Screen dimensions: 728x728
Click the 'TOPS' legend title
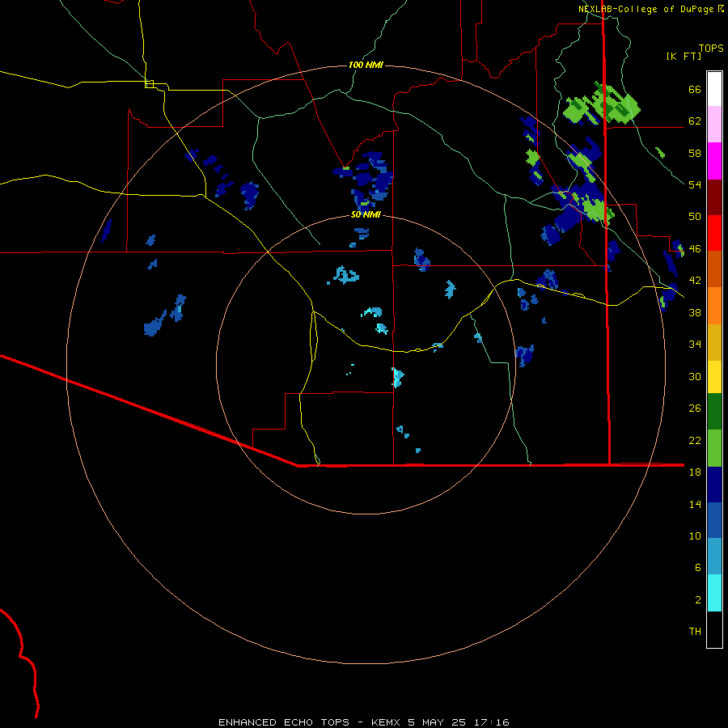711,49
